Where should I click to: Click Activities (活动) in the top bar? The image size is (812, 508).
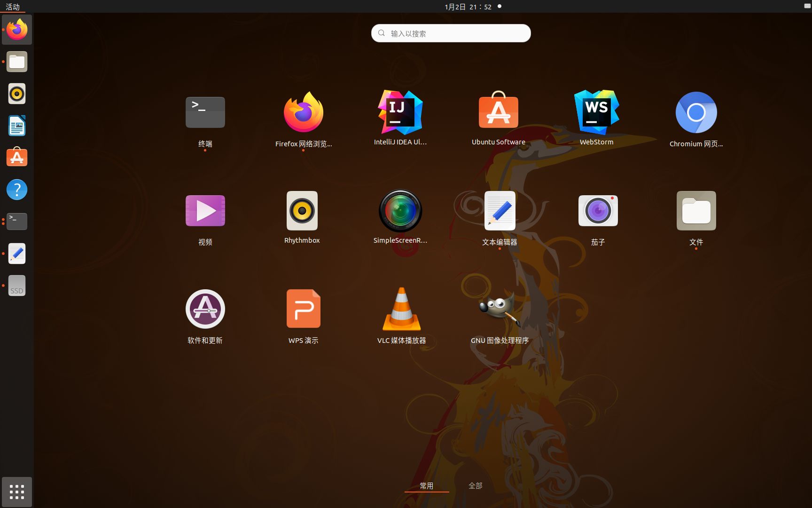coord(13,7)
